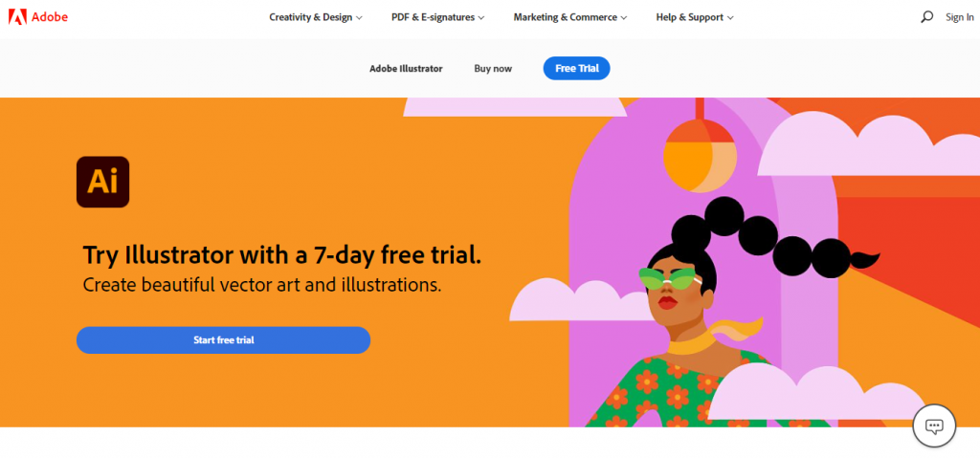Open the chat support bubble icon

(934, 426)
